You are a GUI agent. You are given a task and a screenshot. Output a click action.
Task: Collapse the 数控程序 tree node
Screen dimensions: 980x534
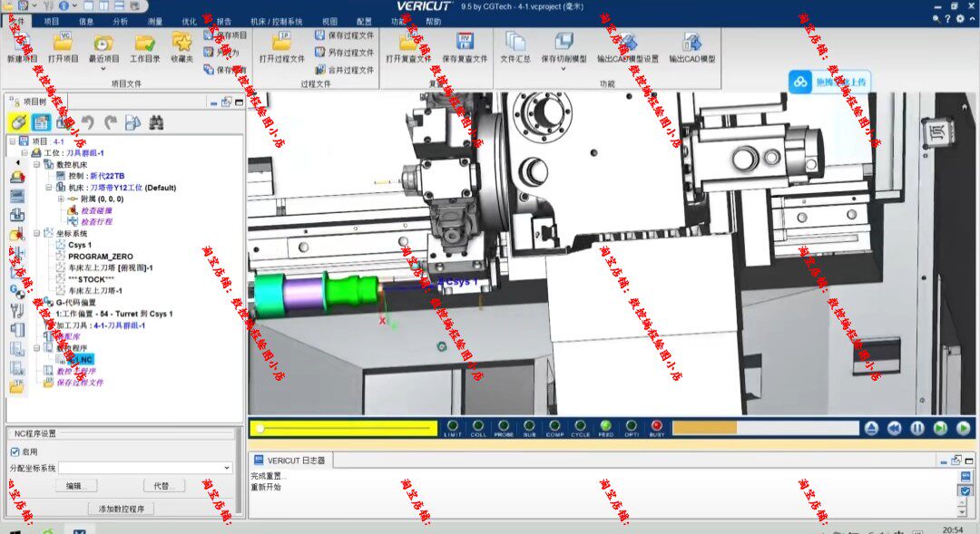pyautogui.click(x=36, y=348)
